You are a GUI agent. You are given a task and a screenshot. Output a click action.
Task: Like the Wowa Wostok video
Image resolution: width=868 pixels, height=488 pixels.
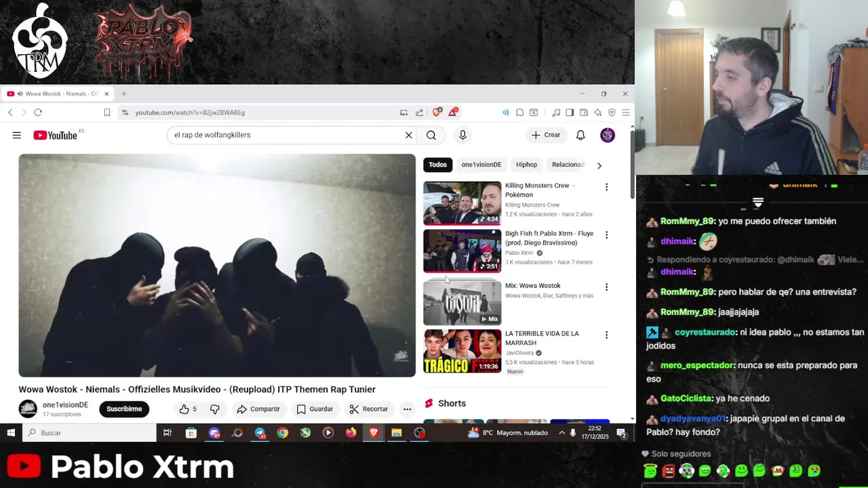click(188, 409)
